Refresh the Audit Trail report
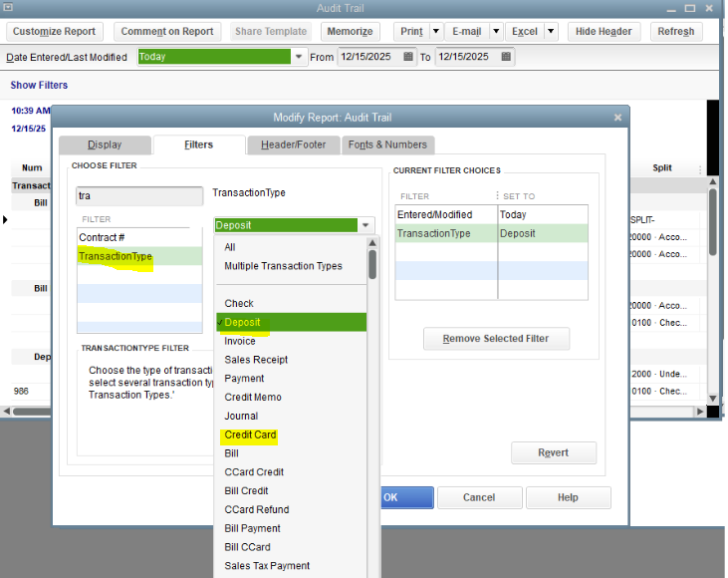728x578 pixels. click(x=676, y=31)
